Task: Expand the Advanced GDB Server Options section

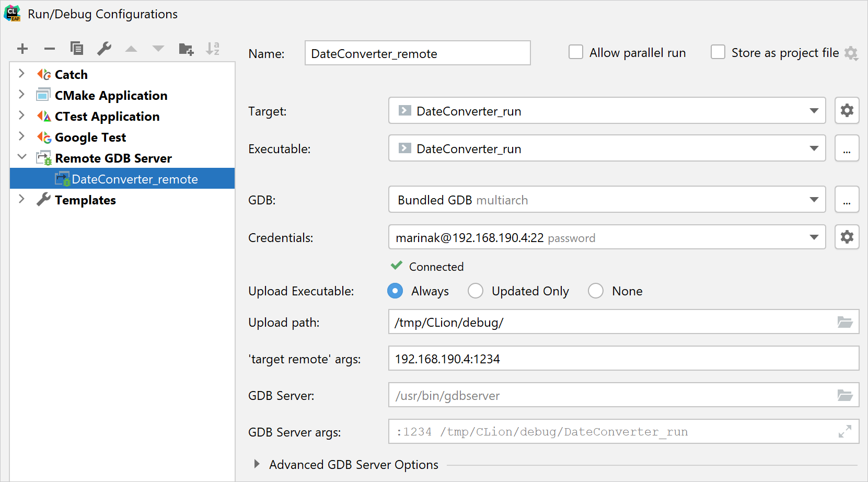Action: pos(257,464)
